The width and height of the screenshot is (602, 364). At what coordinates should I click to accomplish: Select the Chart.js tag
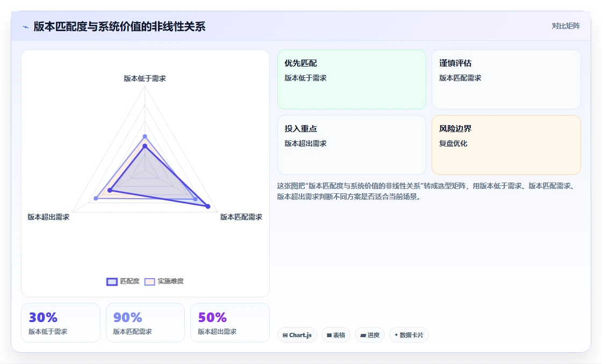point(297,335)
